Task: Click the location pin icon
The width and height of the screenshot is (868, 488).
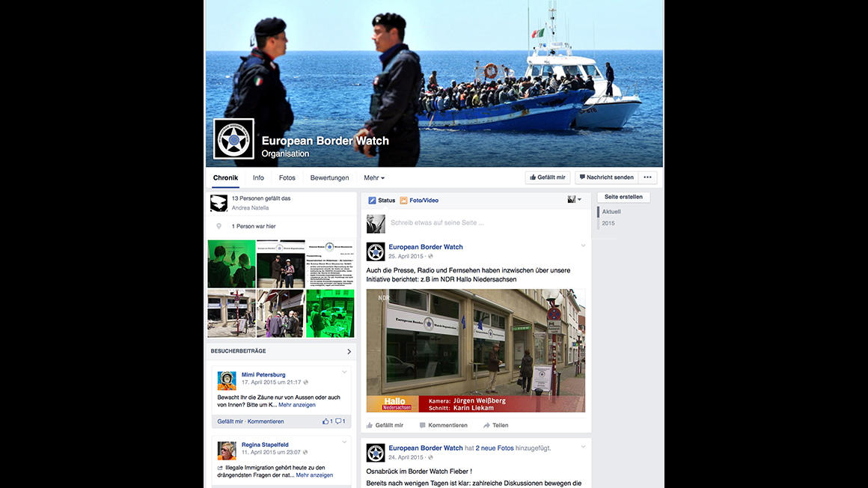Action: tap(218, 226)
